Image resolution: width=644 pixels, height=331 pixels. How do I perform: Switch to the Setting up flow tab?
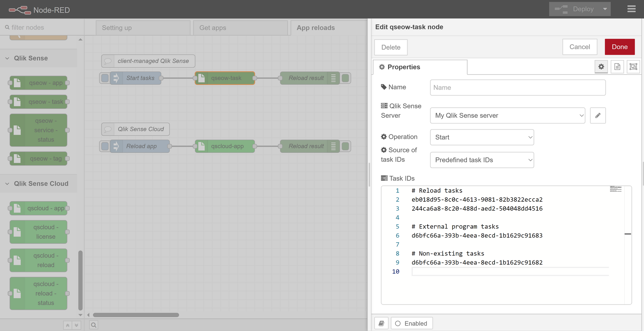coord(143,28)
